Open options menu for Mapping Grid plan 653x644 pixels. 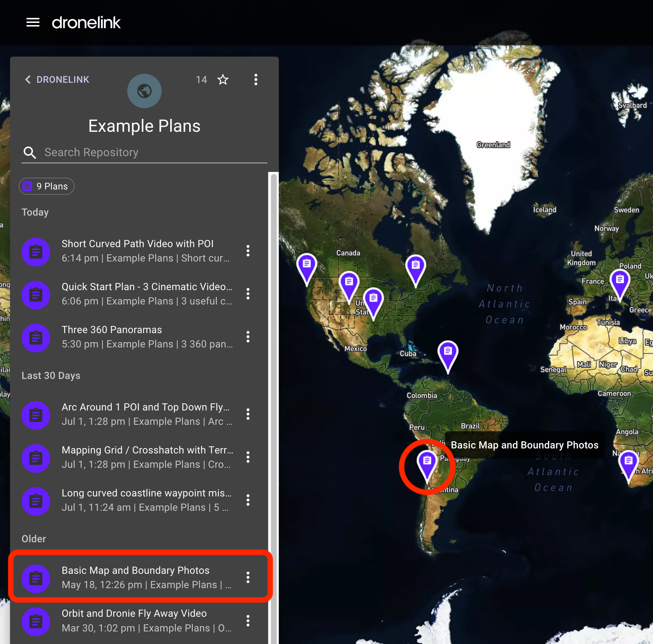248,457
